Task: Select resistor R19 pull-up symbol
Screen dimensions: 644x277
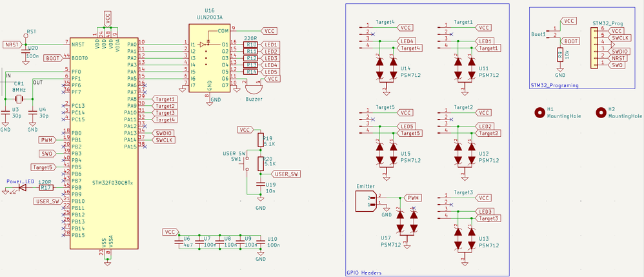Action: (x=260, y=139)
